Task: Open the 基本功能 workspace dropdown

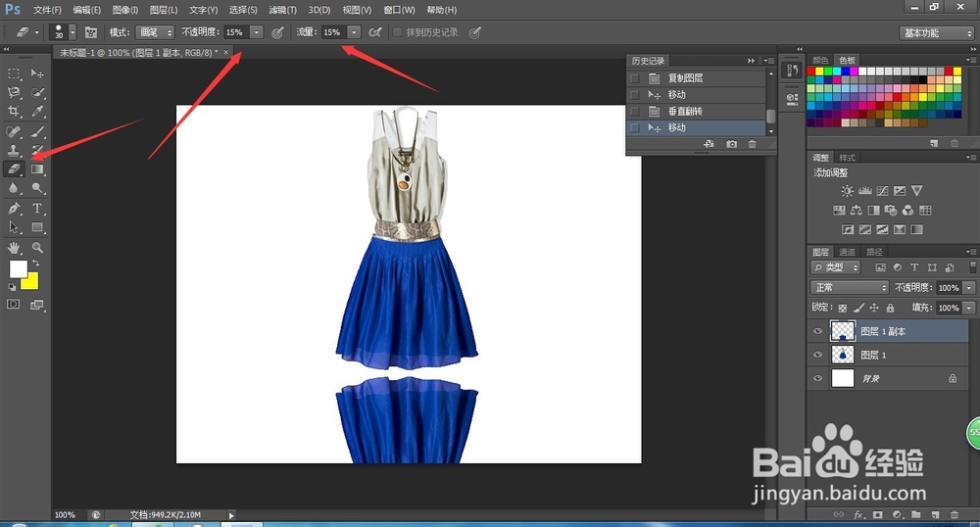Action: tap(936, 32)
